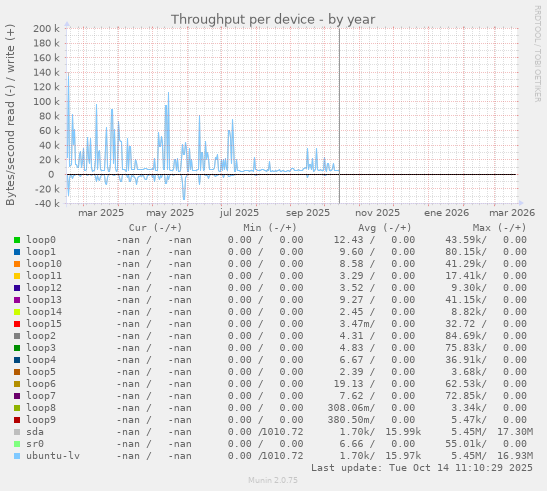The image size is (547, 491).
Task: Click the loop12 dark blue swatch
Action: [x=17, y=288]
